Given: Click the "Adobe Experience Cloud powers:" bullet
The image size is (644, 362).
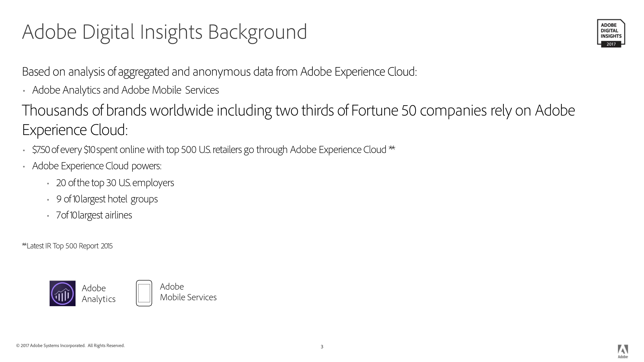Looking at the screenshot, I should coord(97,166).
